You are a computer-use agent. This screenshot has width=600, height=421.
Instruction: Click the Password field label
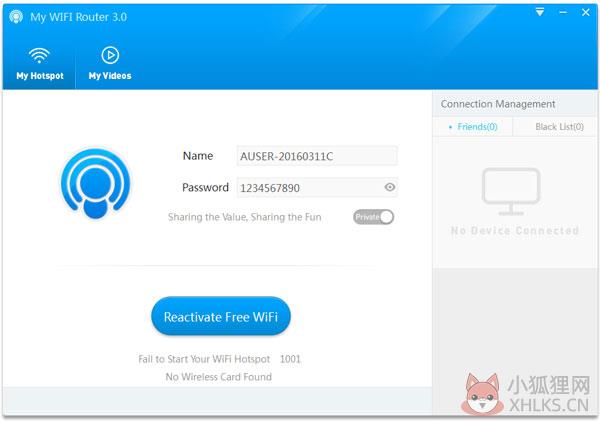point(205,188)
